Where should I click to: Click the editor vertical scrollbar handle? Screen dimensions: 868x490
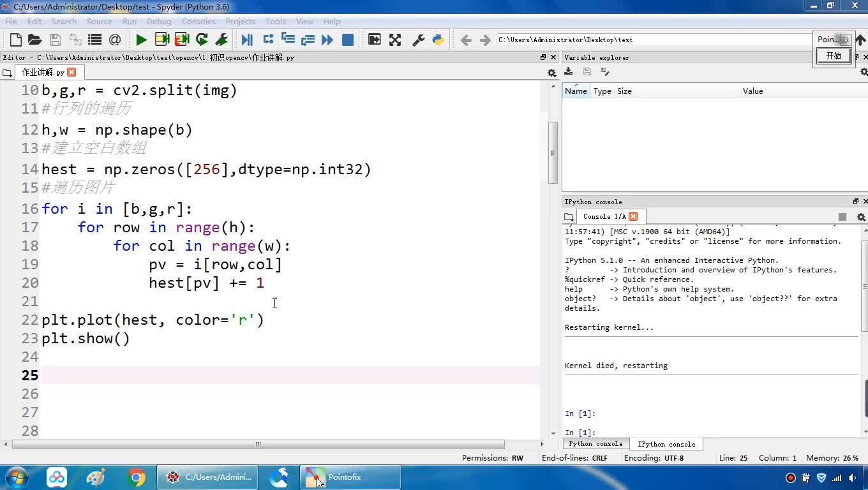[x=553, y=152]
